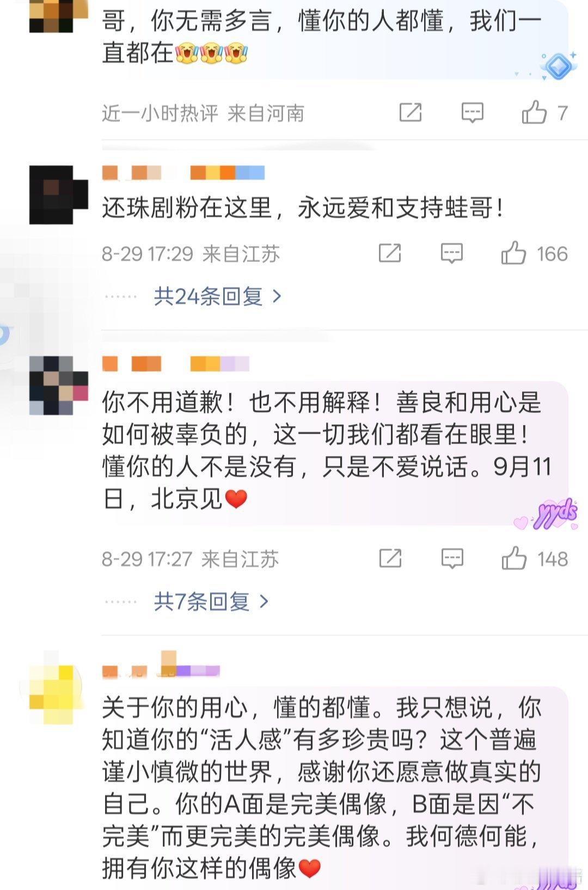588x890 pixels.
Task: Like the comment with 7 likes
Action: pyautogui.click(x=534, y=113)
